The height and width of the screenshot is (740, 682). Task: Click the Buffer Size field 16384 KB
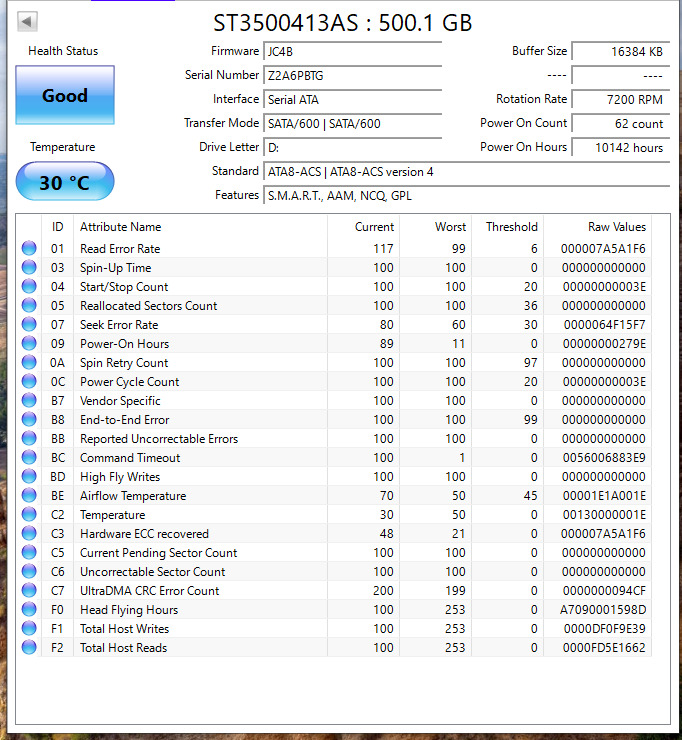621,51
